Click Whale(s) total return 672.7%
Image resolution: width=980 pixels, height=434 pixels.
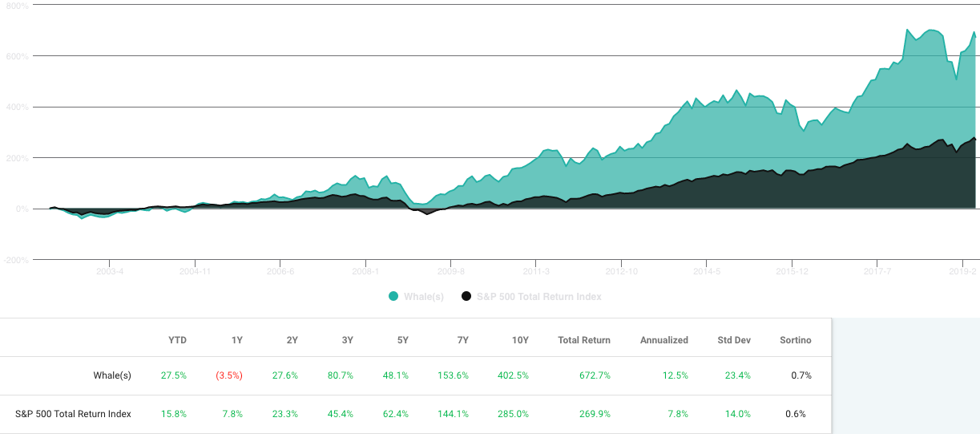[594, 375]
